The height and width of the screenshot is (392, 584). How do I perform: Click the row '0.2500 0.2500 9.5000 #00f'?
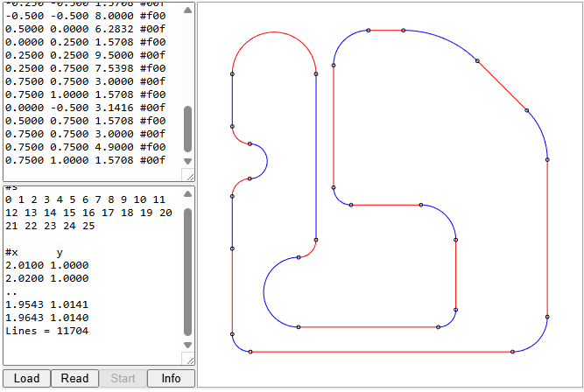tap(85, 55)
